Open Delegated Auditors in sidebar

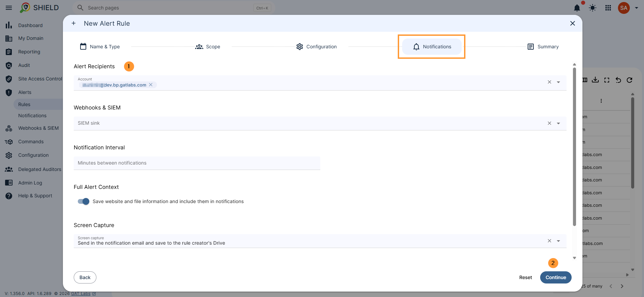(40, 169)
